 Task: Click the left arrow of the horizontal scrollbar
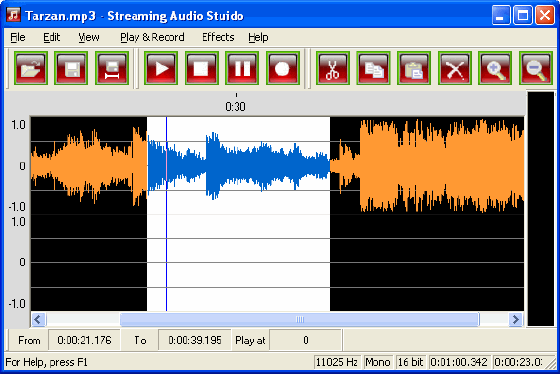39,319
